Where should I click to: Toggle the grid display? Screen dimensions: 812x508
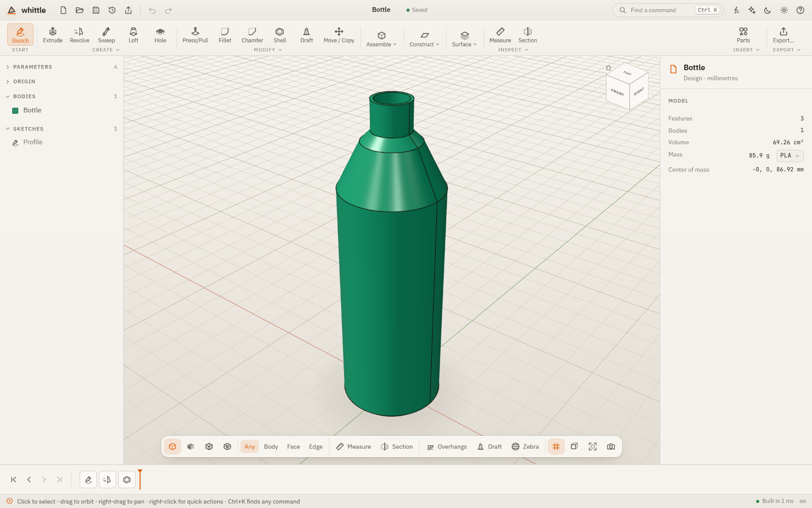(x=556, y=447)
